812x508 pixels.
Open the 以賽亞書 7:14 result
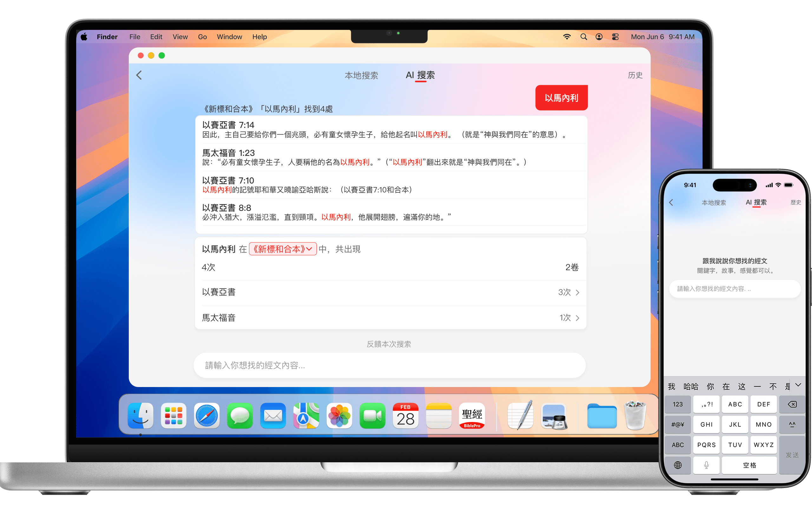391,130
